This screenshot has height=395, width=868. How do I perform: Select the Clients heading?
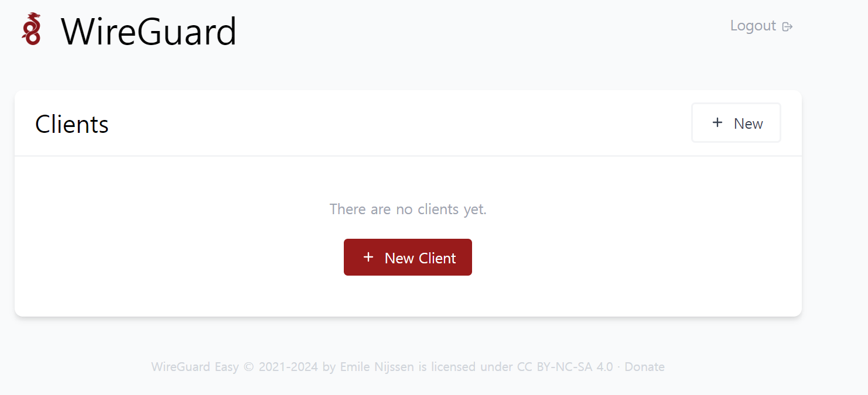[72, 124]
